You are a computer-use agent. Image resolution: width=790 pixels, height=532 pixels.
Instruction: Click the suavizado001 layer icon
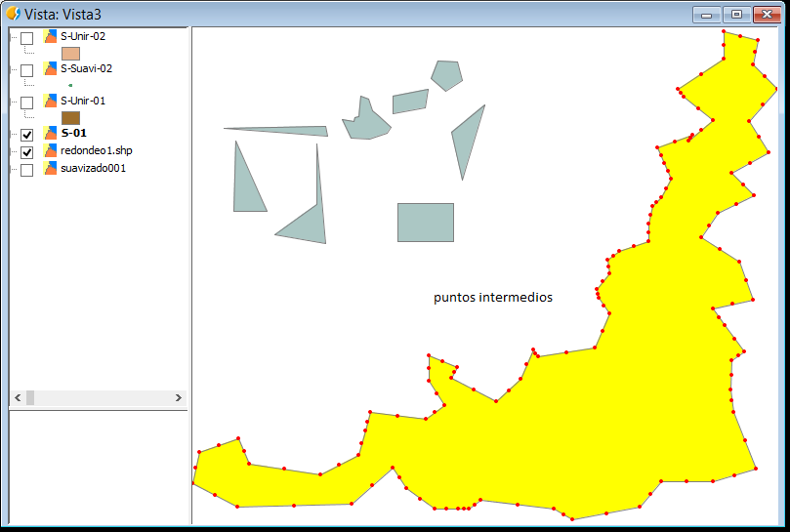[51, 169]
